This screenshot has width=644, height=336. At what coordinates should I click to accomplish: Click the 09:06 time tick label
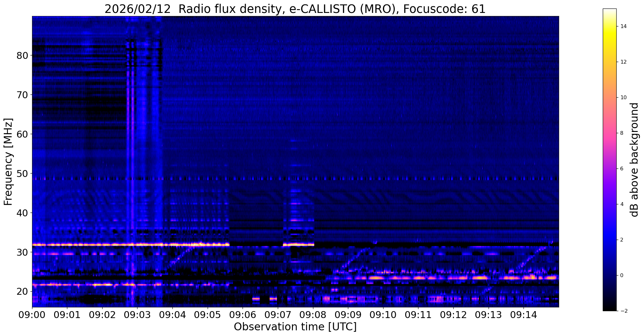coord(243,315)
